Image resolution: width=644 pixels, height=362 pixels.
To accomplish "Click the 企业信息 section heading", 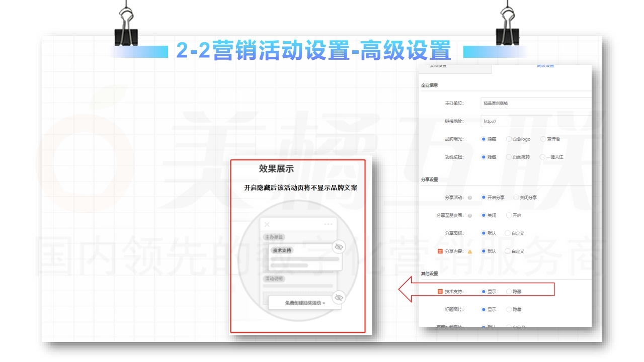I will [x=429, y=85].
